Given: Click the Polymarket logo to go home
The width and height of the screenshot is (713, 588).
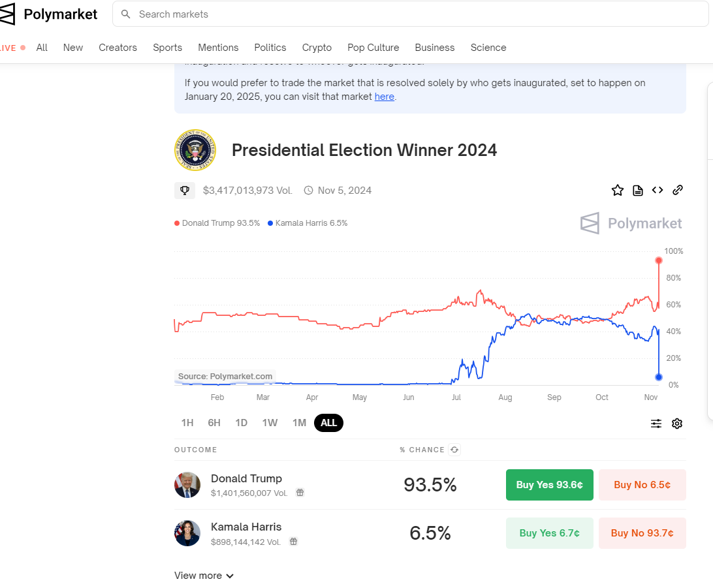Looking at the screenshot, I should coord(49,14).
